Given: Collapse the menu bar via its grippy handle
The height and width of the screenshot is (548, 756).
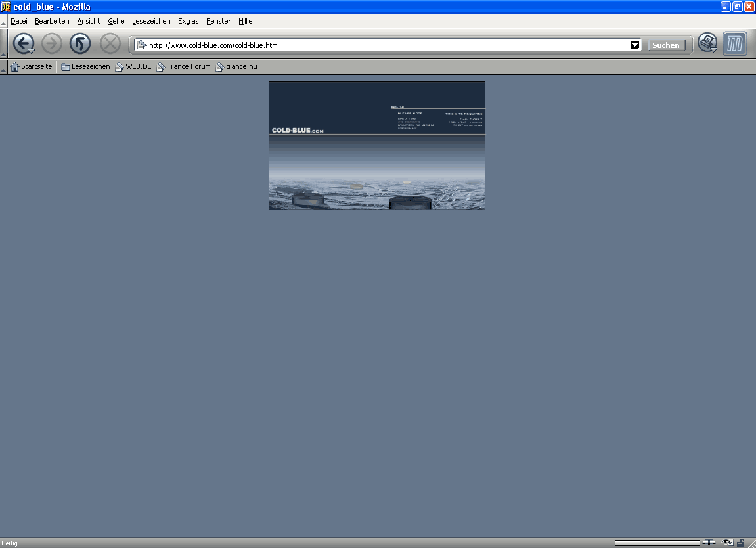Looking at the screenshot, I should [3, 22].
